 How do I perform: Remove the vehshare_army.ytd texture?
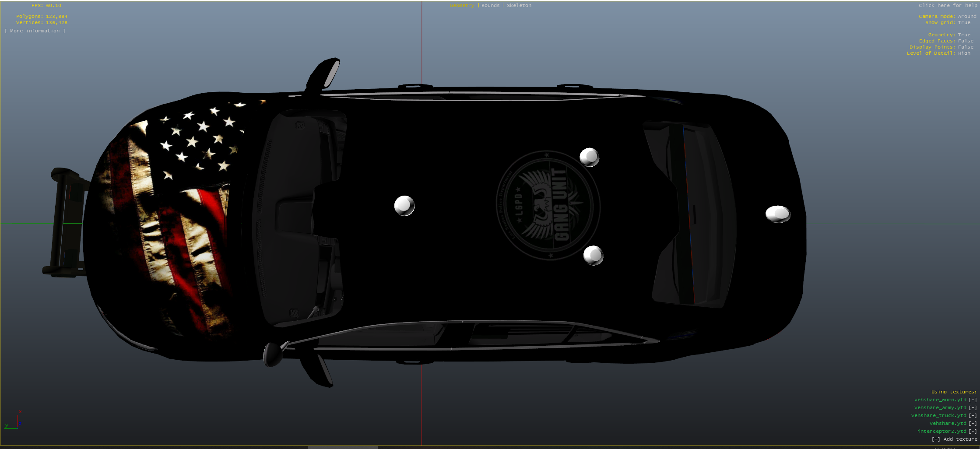pos(973,407)
